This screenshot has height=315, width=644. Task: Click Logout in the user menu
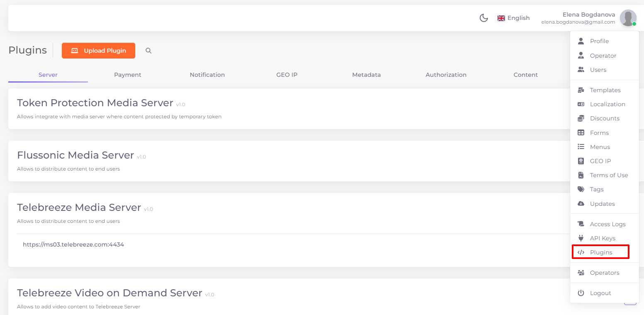tap(605, 293)
